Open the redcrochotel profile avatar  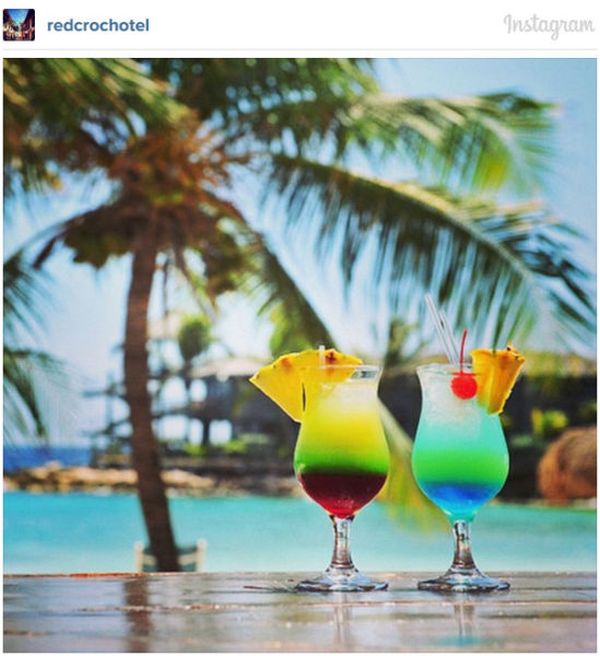click(x=19, y=25)
